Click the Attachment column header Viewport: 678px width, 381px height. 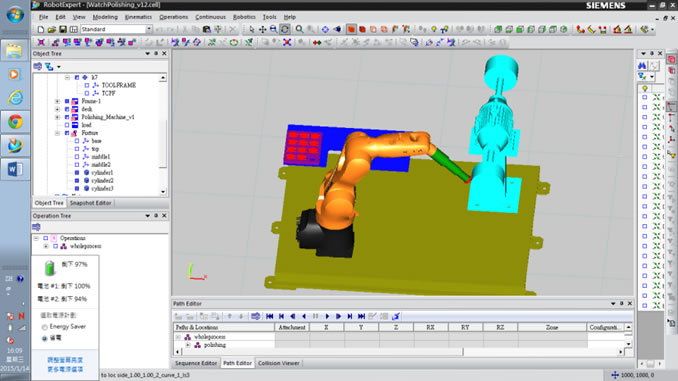point(292,327)
